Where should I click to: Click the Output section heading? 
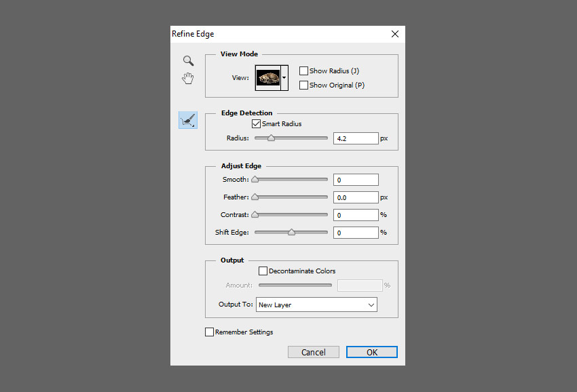(232, 260)
